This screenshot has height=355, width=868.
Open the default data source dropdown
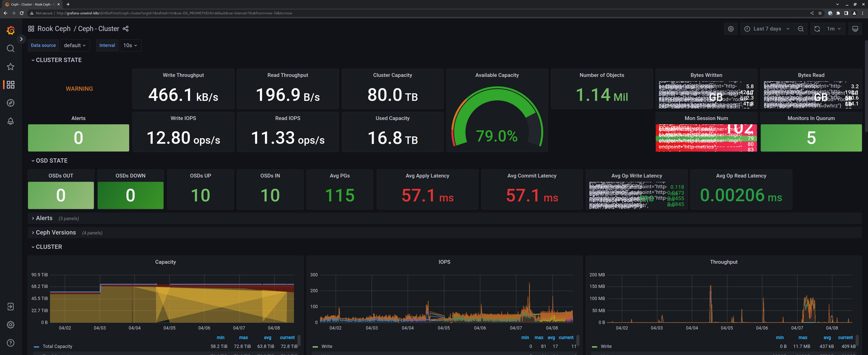[75, 45]
